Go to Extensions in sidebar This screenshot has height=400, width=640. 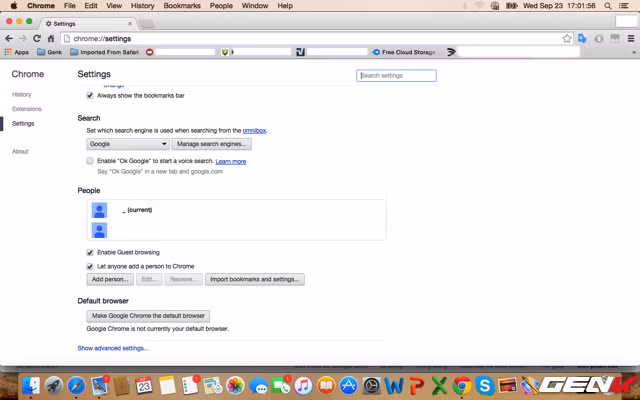click(27, 108)
